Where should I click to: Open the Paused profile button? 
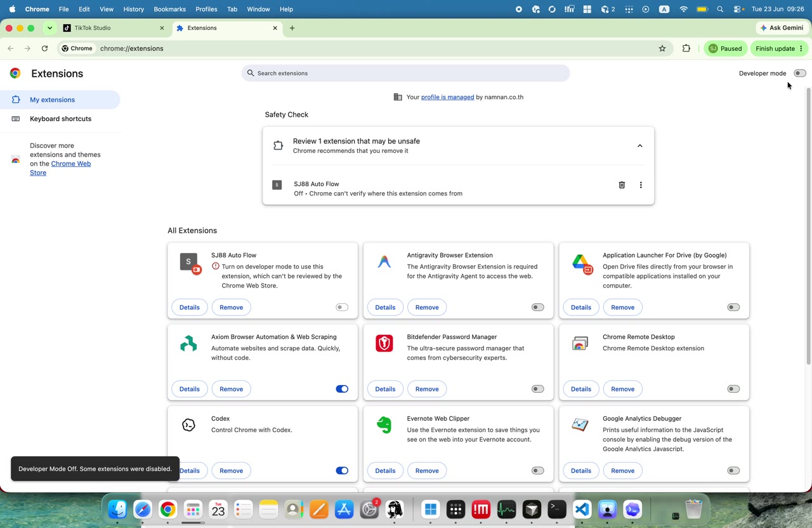(x=725, y=48)
